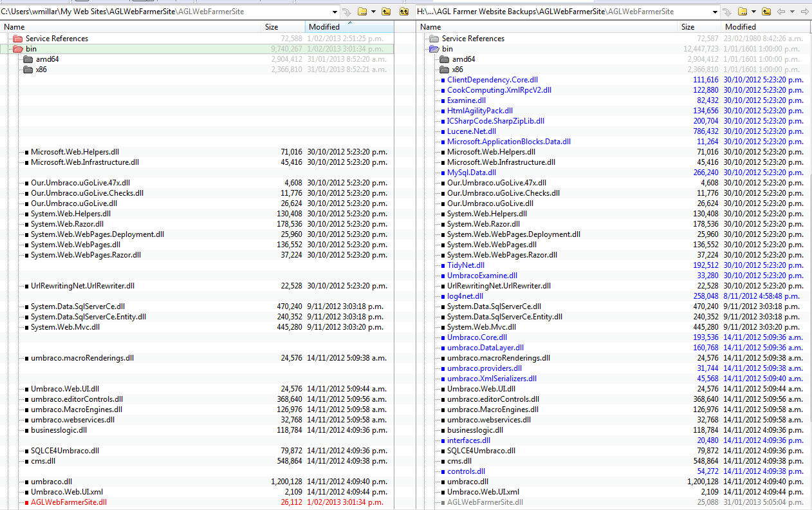Click the blue bin folder icon, right pane
Screen dimensions: 812x510
[x=434, y=49]
